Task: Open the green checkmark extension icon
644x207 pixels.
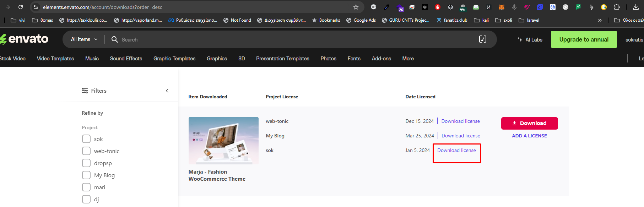Action: click(578, 7)
